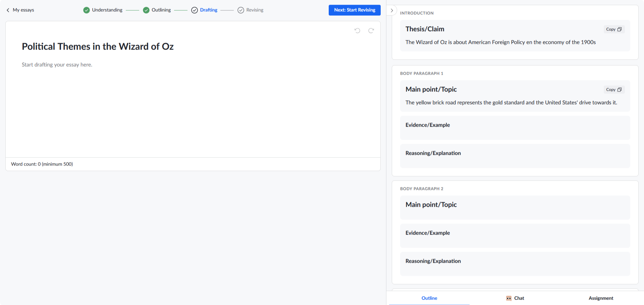Click the yellow brick road main point text
644x305 pixels.
click(x=511, y=103)
